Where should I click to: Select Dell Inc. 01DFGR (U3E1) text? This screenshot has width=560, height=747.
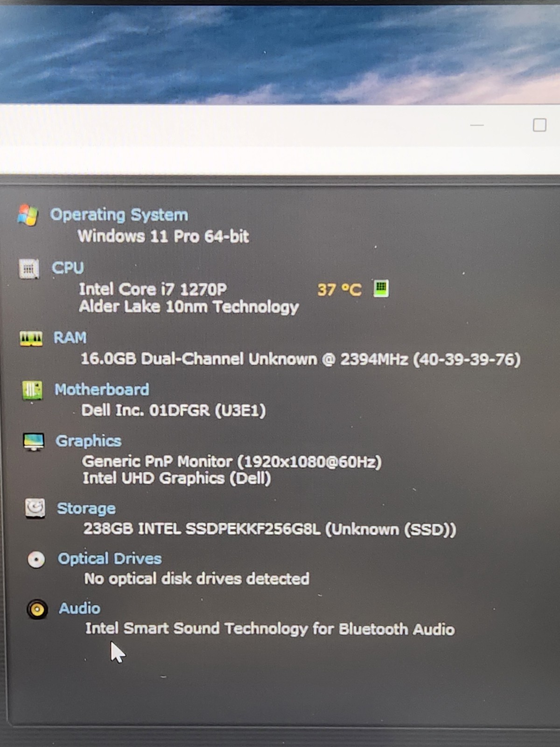174,410
